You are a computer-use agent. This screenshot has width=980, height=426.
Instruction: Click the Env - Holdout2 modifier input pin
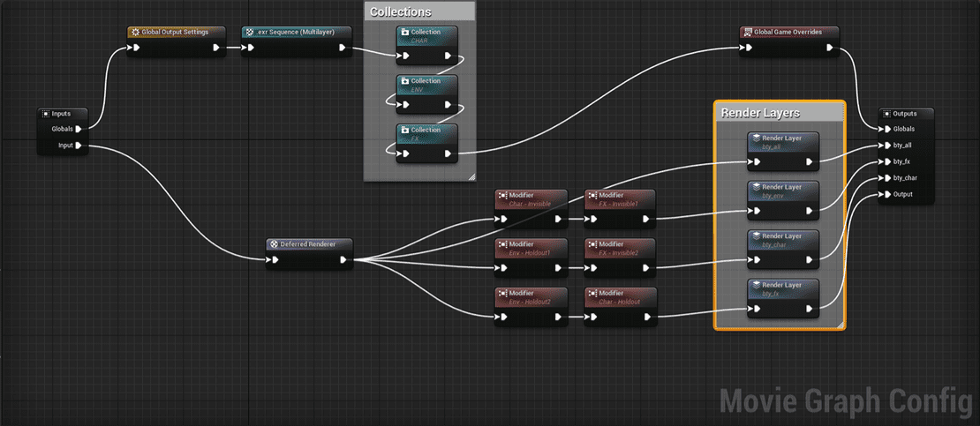pos(504,318)
